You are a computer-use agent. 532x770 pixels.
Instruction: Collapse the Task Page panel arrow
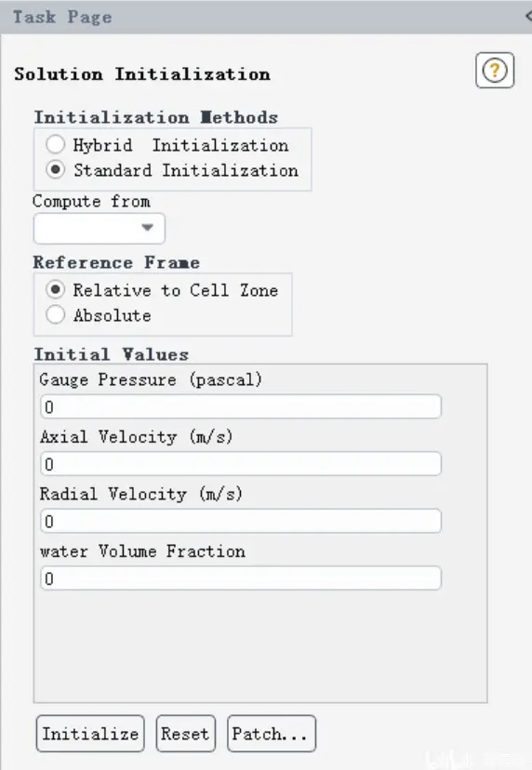pos(528,16)
